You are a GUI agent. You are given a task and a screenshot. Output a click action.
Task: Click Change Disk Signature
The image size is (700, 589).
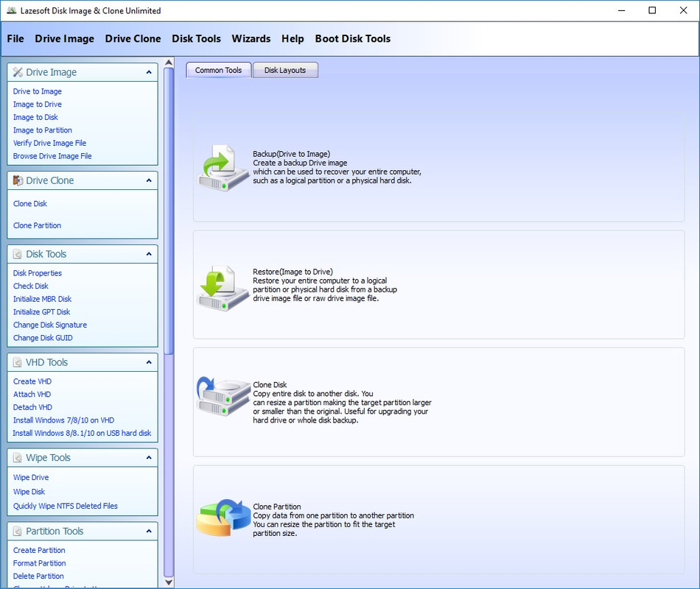click(50, 325)
